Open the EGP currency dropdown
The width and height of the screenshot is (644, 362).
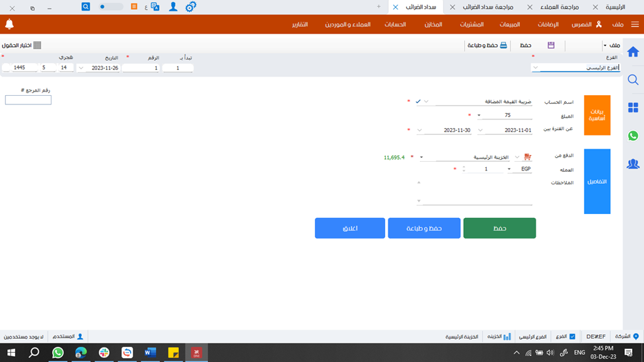[509, 169]
